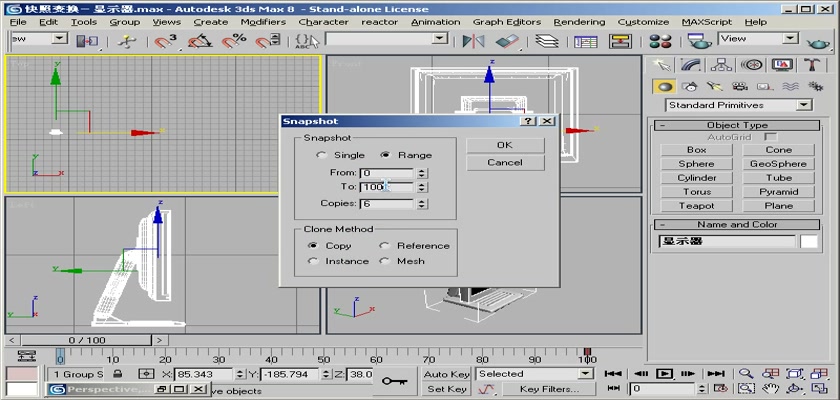Open Named Selection Sets editor icon
The width and height of the screenshot is (840, 400).
(306, 41)
